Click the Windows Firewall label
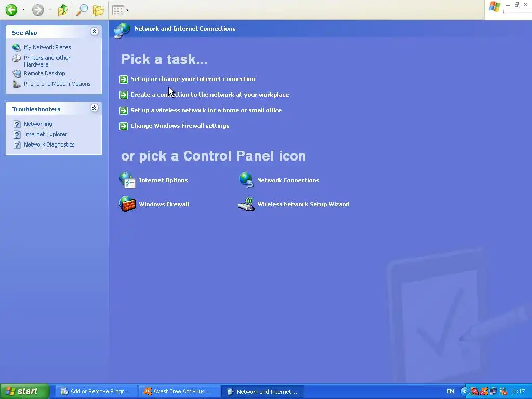Image resolution: width=532 pixels, height=399 pixels. tap(164, 204)
